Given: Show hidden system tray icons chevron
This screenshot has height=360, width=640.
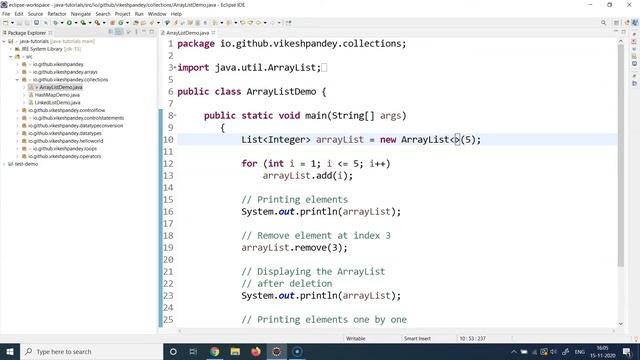Looking at the screenshot, I should coord(514,351).
